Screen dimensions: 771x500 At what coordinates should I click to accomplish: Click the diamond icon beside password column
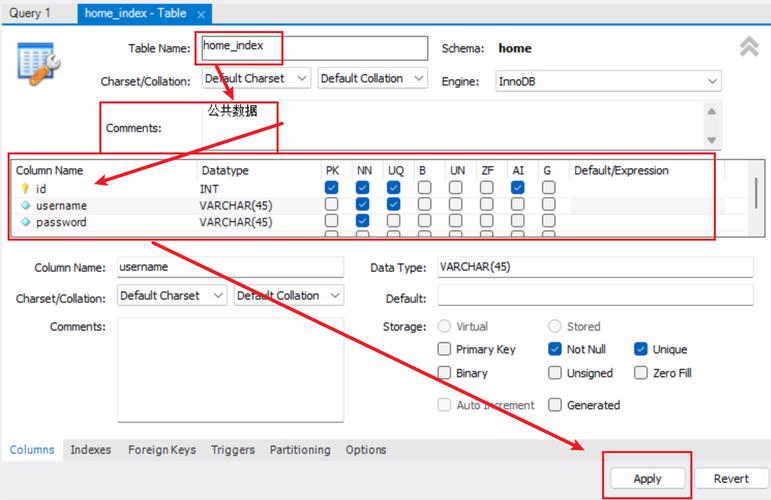[x=25, y=222]
